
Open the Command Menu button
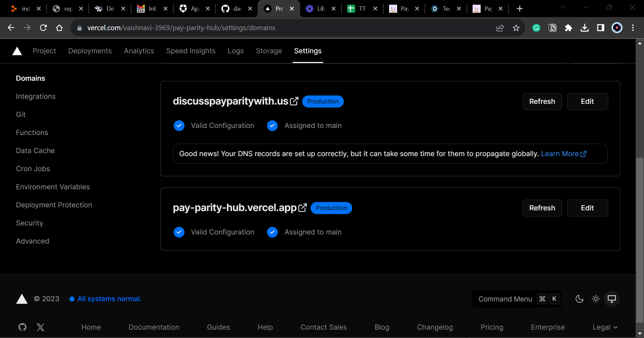517,299
